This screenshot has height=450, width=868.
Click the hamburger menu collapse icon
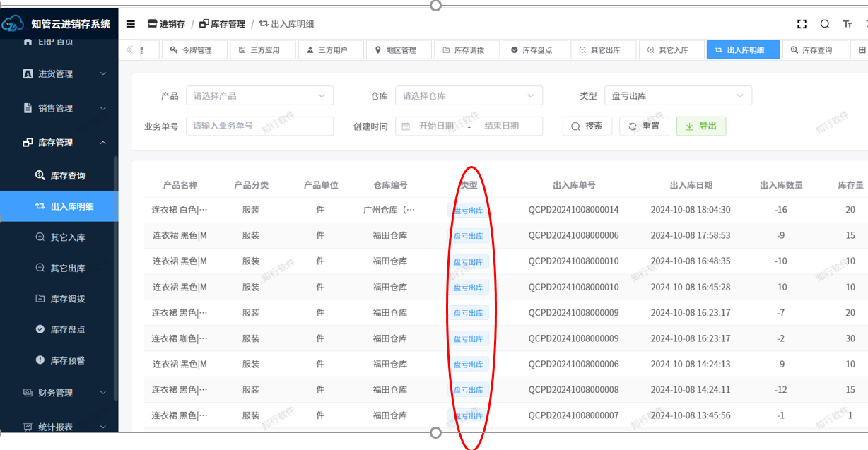click(131, 24)
